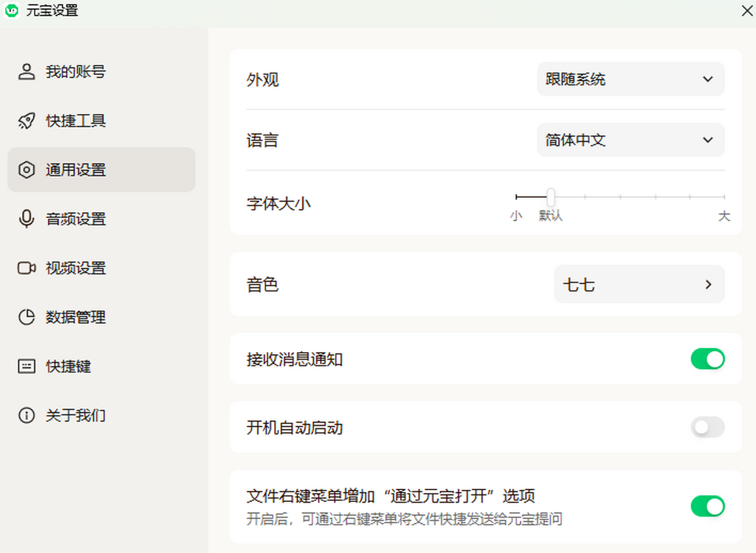Close the 元宝设置 window
The image size is (756, 553).
pyautogui.click(x=747, y=11)
